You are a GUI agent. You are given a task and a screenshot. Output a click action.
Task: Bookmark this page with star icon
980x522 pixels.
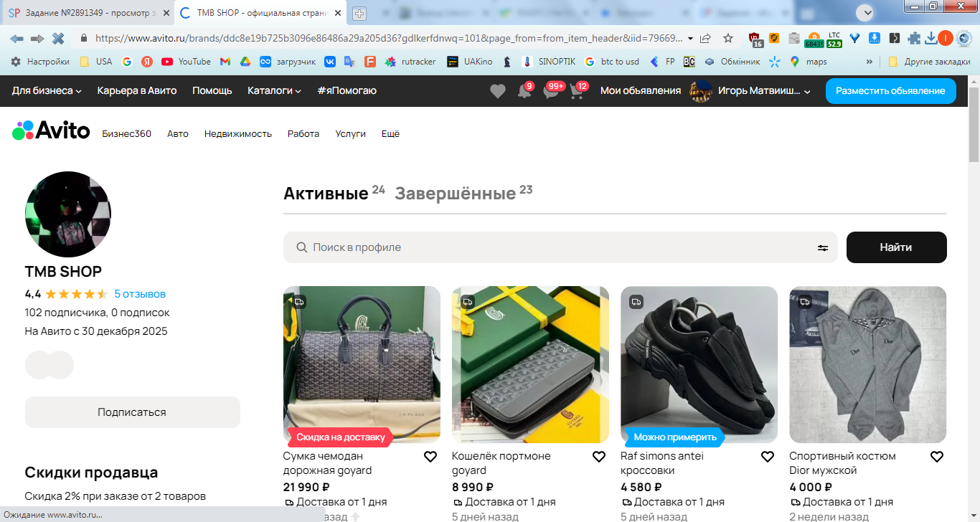pyautogui.click(x=728, y=38)
